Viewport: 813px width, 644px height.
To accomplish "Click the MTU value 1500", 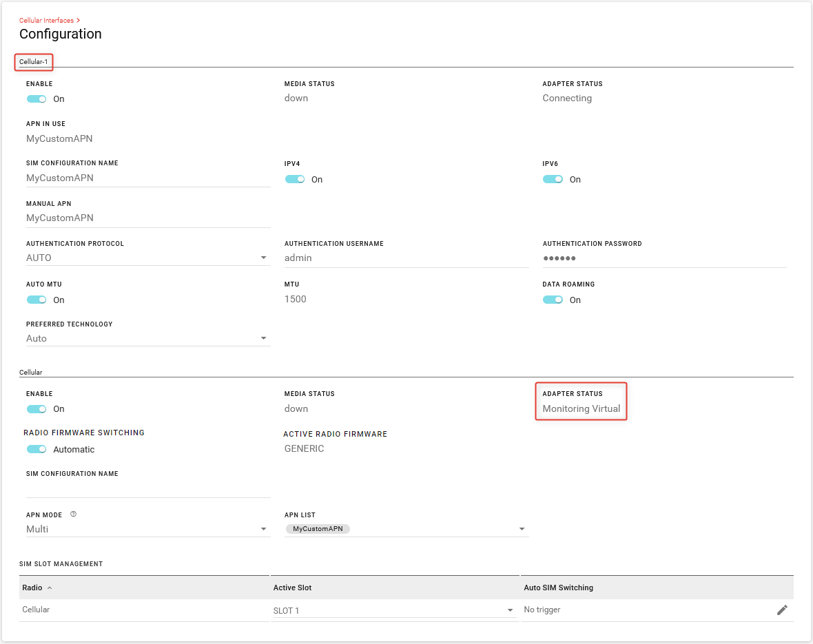I will pyautogui.click(x=296, y=299).
